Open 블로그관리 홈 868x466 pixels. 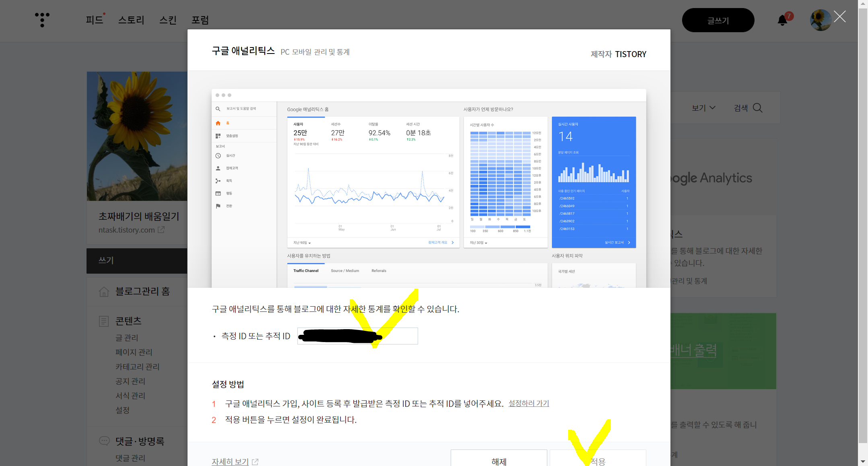[142, 291]
